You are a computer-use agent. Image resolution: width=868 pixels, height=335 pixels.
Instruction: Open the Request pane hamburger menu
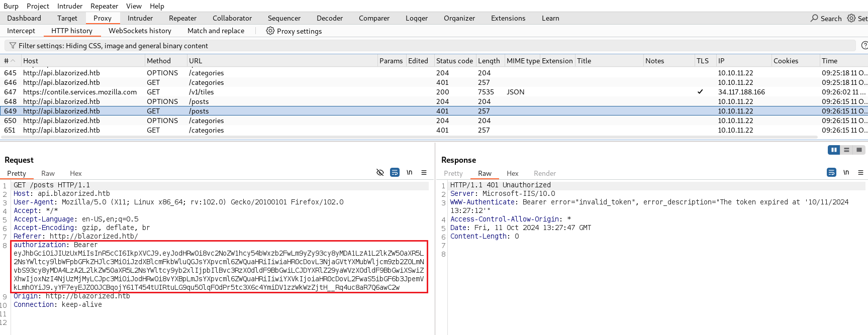tap(424, 173)
